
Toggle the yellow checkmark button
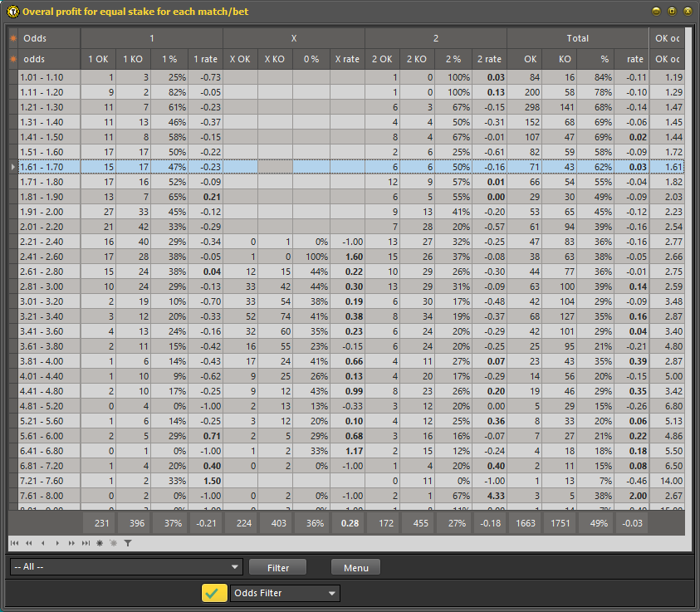click(x=214, y=593)
